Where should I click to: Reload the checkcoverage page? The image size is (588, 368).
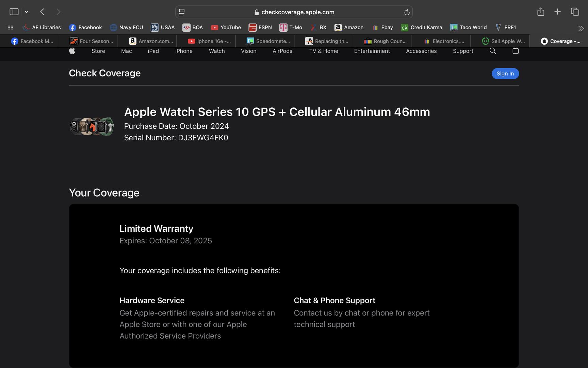(x=407, y=12)
